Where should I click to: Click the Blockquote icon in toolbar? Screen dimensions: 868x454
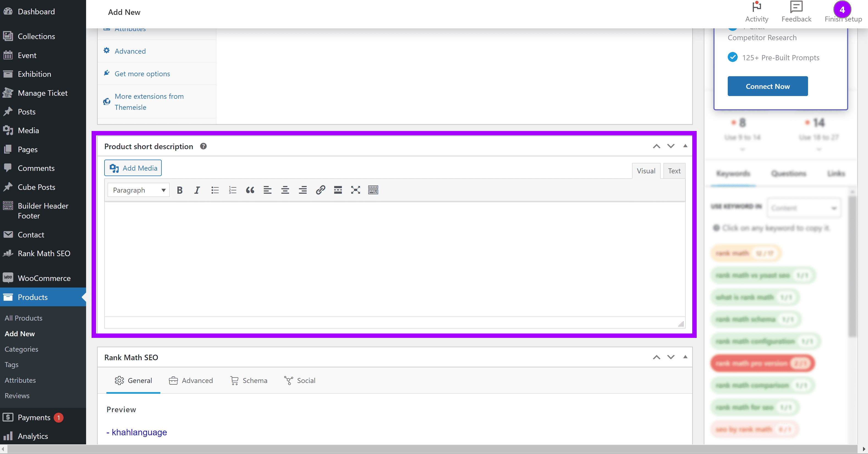(250, 190)
